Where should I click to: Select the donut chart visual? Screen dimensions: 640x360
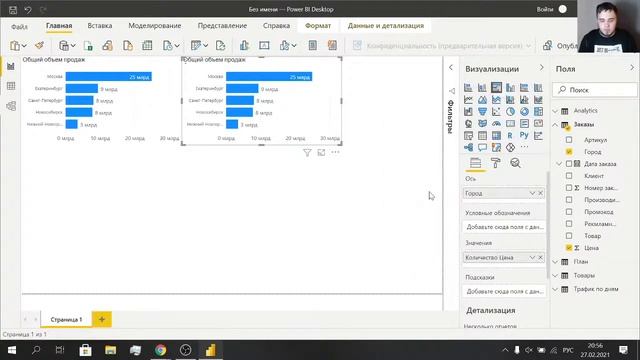tap(524, 111)
